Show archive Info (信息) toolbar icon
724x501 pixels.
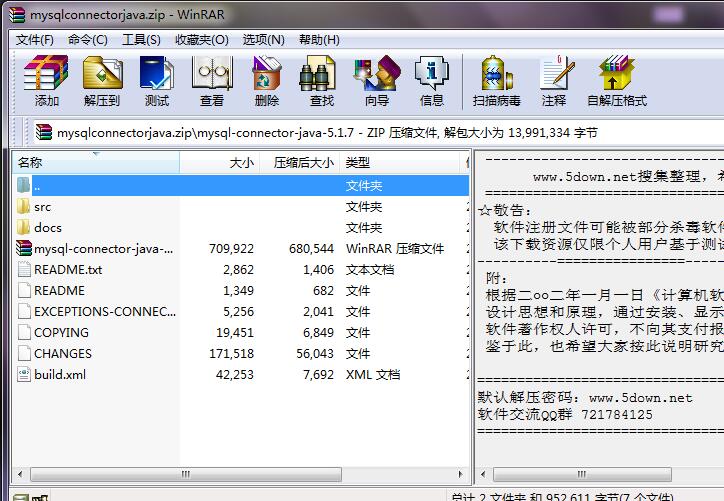click(x=432, y=73)
